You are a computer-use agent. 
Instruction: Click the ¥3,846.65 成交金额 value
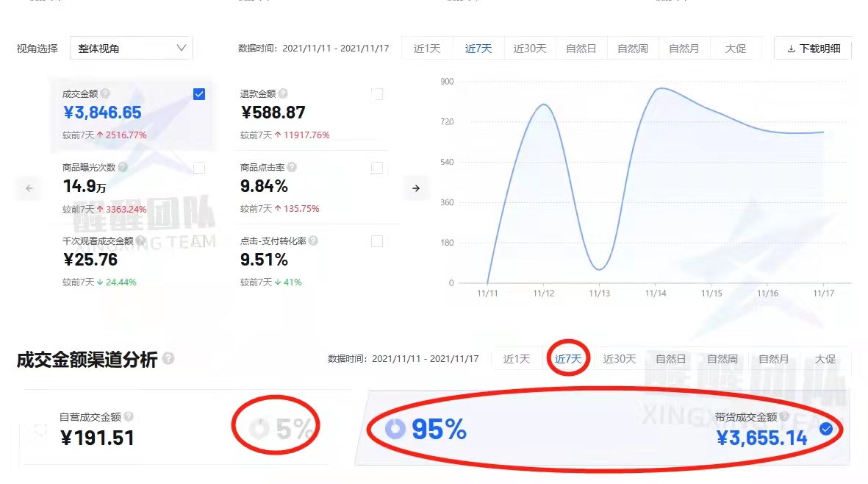pos(102,113)
